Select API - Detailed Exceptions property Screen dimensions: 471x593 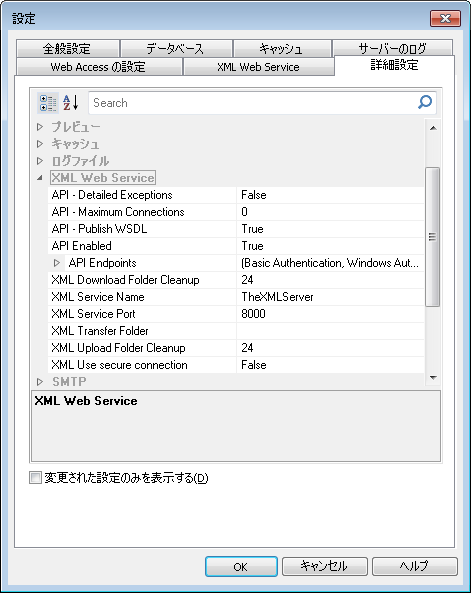pos(142,195)
